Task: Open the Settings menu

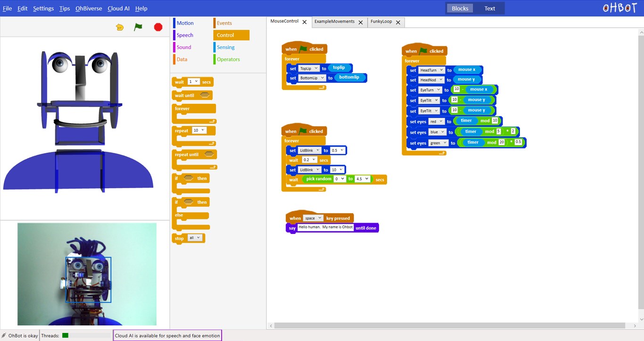Action: click(x=43, y=8)
